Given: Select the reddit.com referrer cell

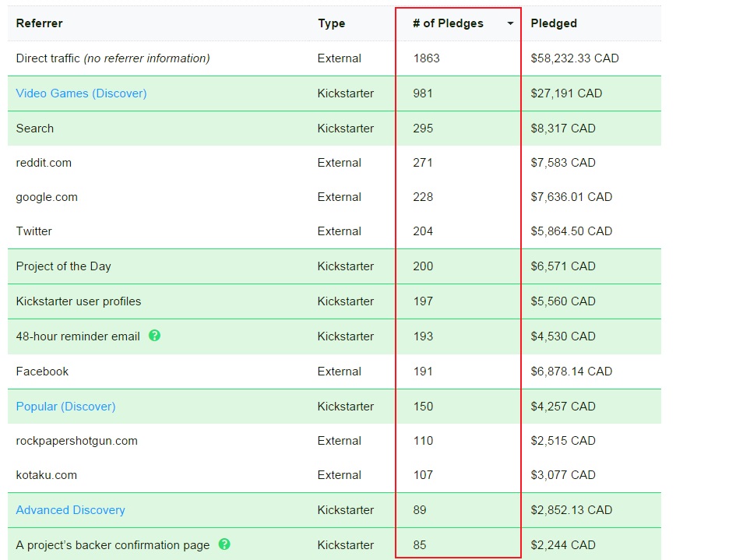Looking at the screenshot, I should [x=44, y=163].
